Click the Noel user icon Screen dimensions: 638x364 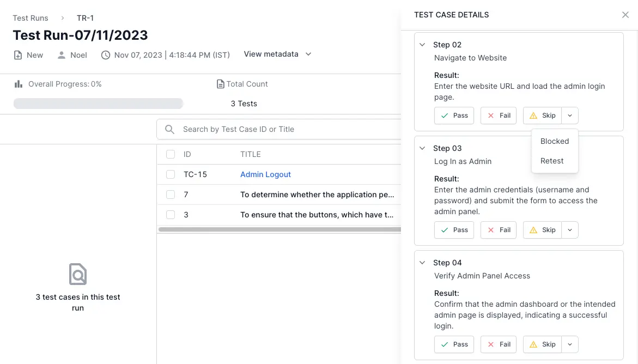coord(62,55)
